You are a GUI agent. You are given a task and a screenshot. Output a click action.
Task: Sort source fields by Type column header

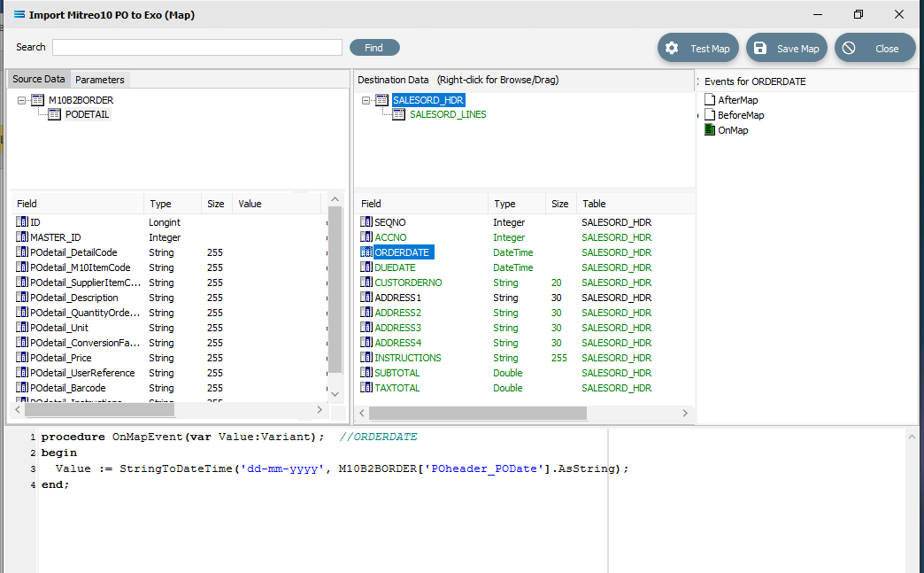click(172, 204)
